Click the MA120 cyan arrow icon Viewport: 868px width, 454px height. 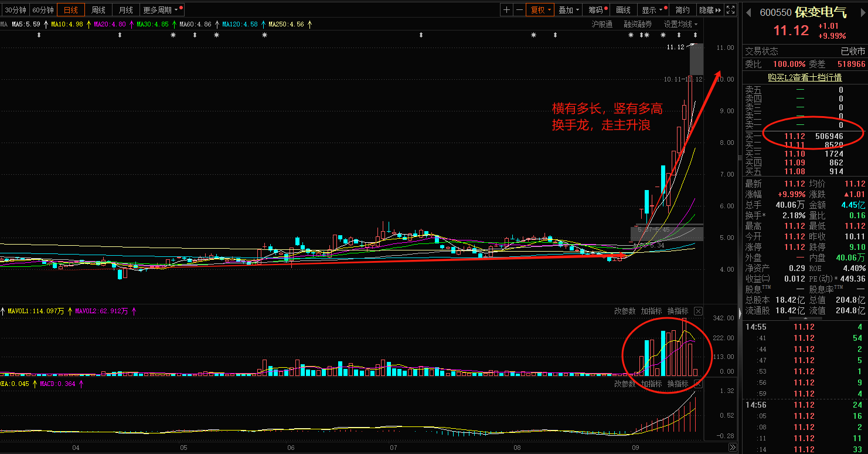263,25
